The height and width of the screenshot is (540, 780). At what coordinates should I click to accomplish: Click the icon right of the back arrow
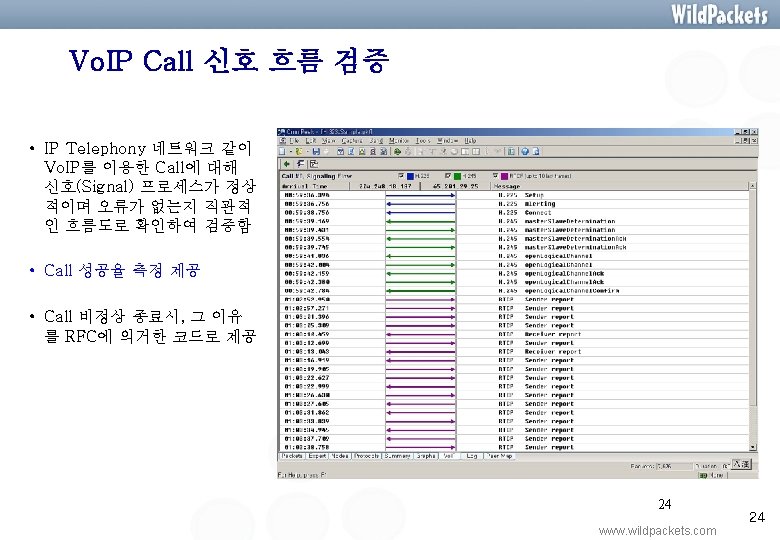pyautogui.click(x=301, y=164)
